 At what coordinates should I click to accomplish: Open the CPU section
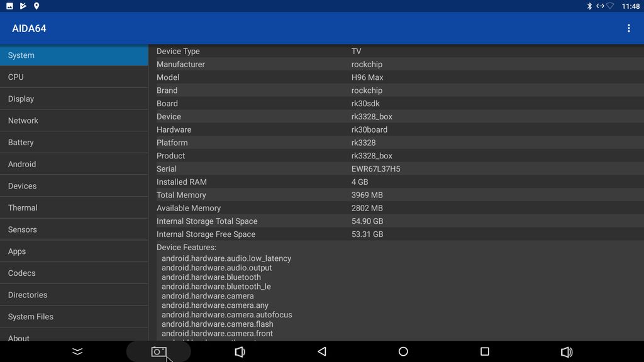point(74,77)
